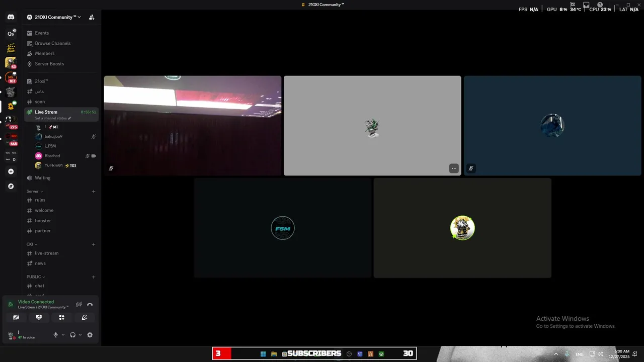
Task: Select user Rbsrhcd in voice list
Action: pyautogui.click(x=65, y=156)
